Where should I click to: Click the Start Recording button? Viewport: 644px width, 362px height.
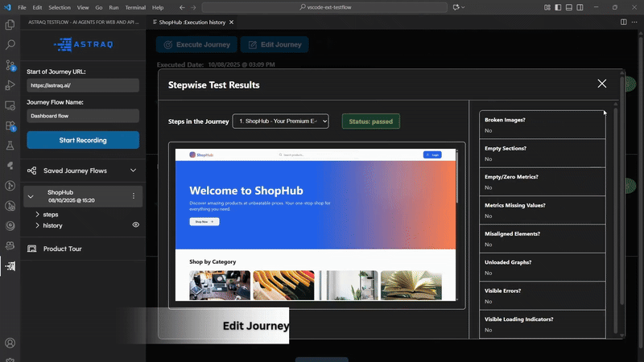tap(83, 140)
